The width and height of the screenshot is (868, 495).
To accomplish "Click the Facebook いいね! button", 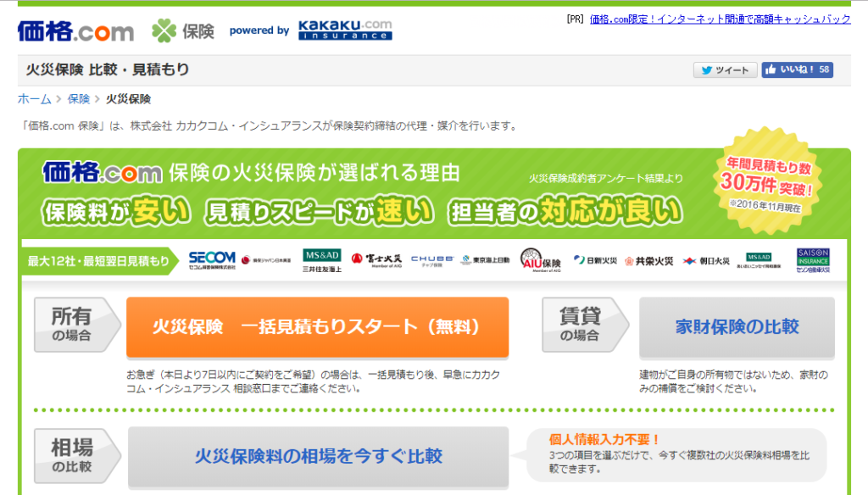I will coord(797,70).
